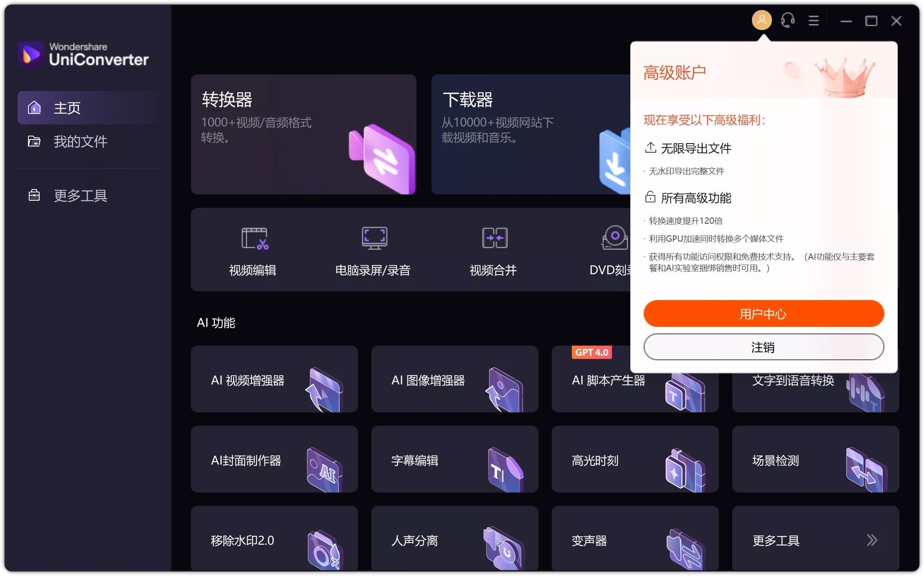
Task: Open the Vocal Separation tool
Action: pyautogui.click(x=454, y=540)
